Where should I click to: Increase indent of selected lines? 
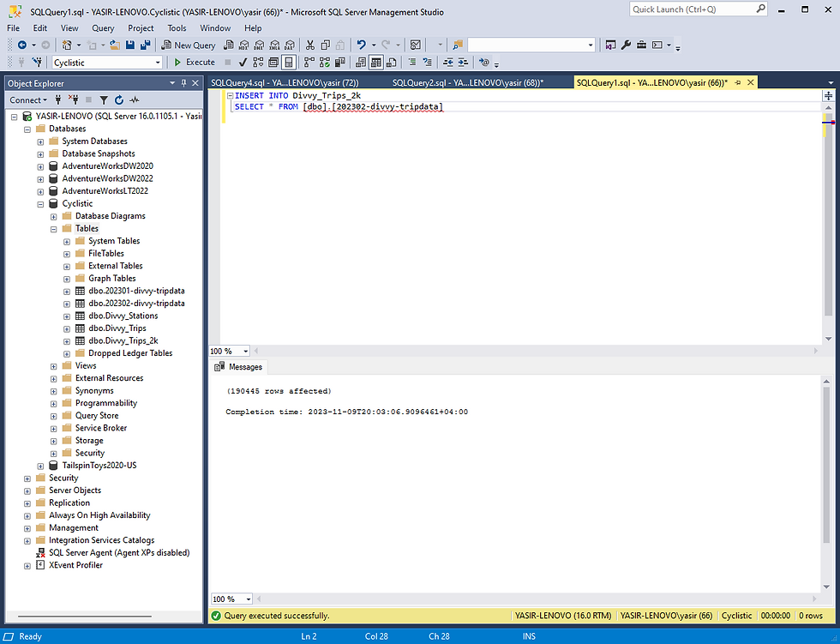(463, 62)
